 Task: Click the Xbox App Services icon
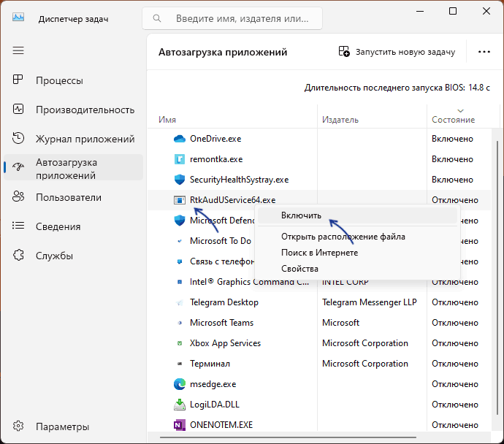(180, 343)
